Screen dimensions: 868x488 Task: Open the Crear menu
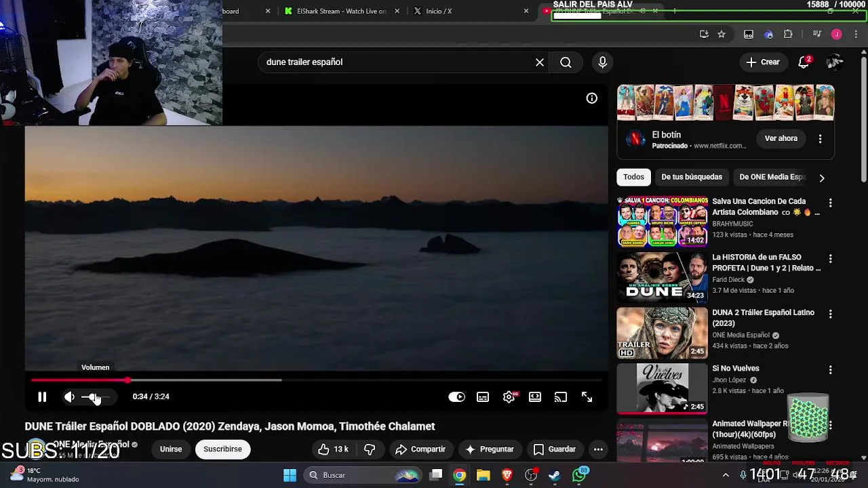coord(763,62)
